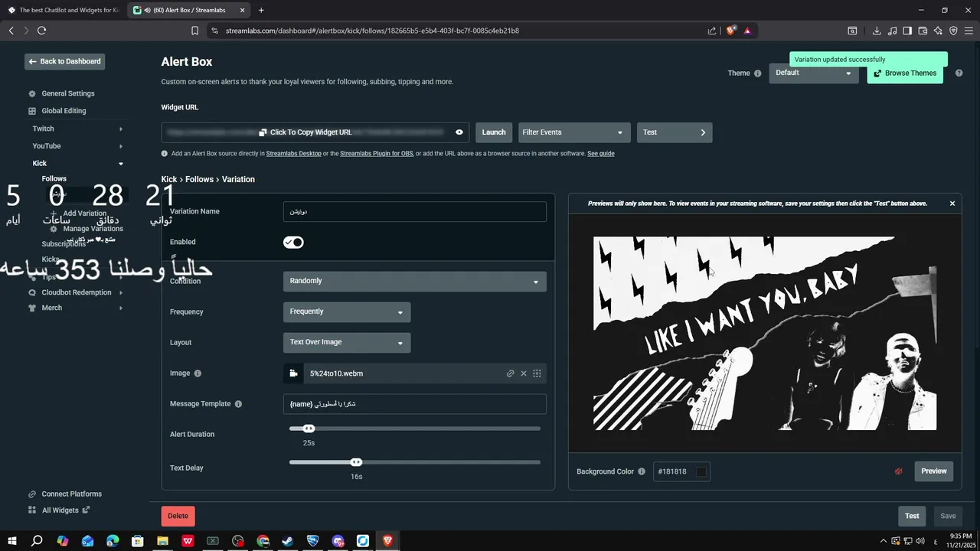Switch to the ChatBot and Widgets browser tab
Screen dimensions: 980x551
(x=64, y=10)
